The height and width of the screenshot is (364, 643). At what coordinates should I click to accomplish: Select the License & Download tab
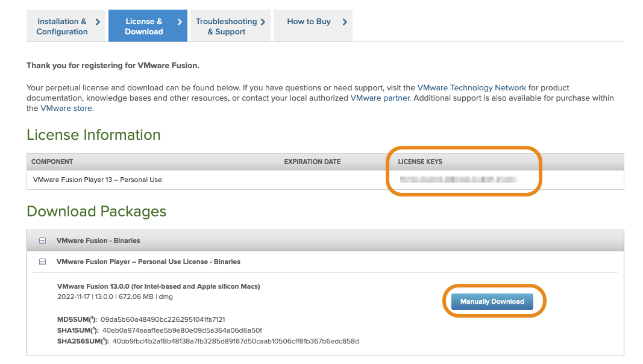coord(143,27)
